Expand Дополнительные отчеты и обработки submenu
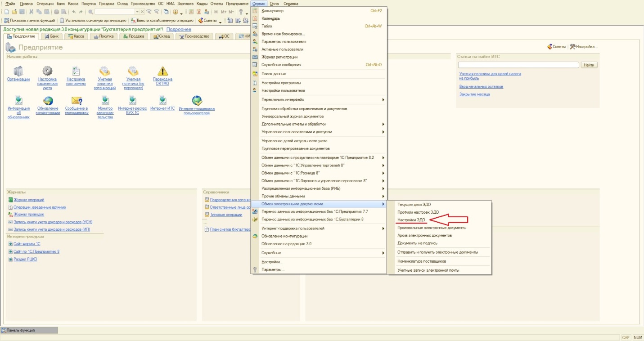The width and height of the screenshot is (644, 341). [319, 124]
